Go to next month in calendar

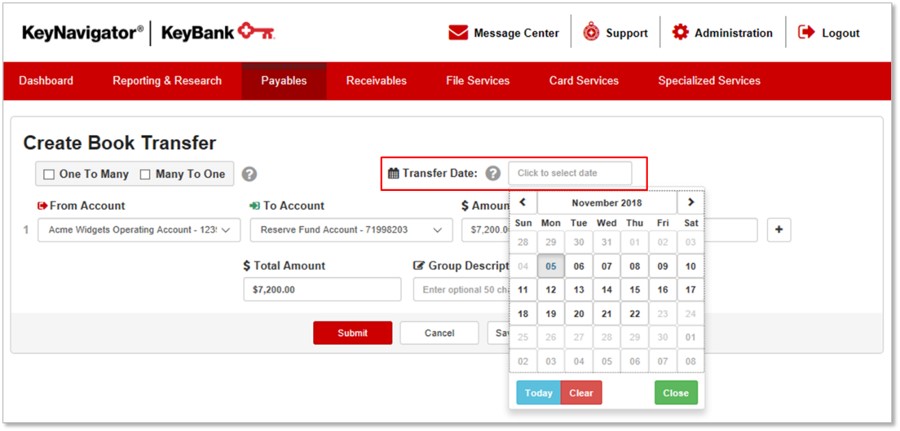690,203
